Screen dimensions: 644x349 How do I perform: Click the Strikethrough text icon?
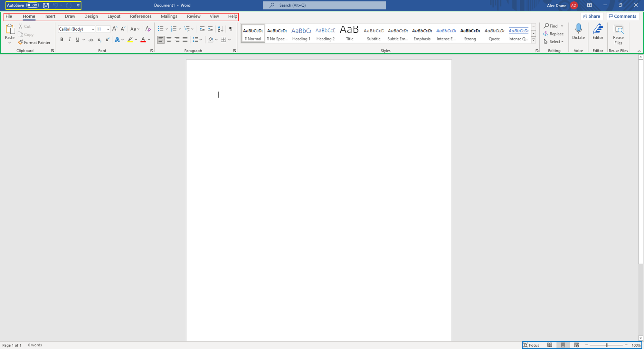point(91,40)
